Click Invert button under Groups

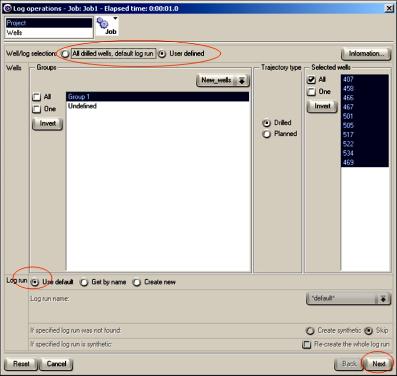pyautogui.click(x=47, y=124)
